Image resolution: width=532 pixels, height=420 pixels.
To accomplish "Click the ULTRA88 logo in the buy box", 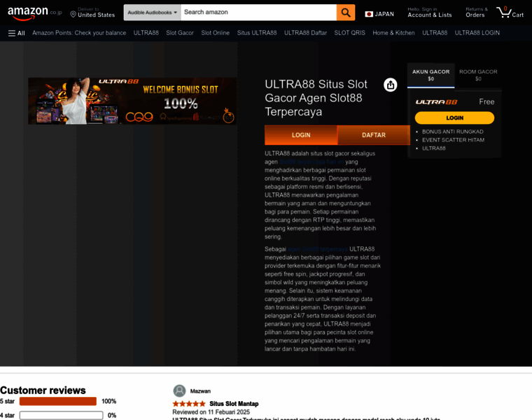I will tap(436, 101).
